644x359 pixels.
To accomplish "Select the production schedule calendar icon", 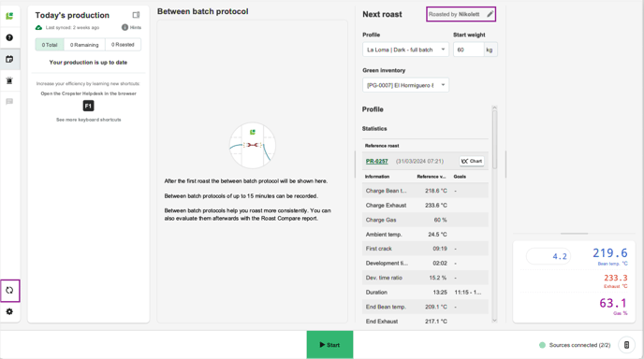I will [9, 59].
